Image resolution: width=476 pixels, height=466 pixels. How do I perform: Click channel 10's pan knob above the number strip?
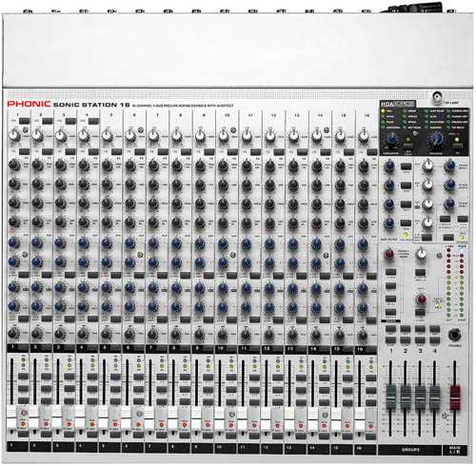[223, 334]
